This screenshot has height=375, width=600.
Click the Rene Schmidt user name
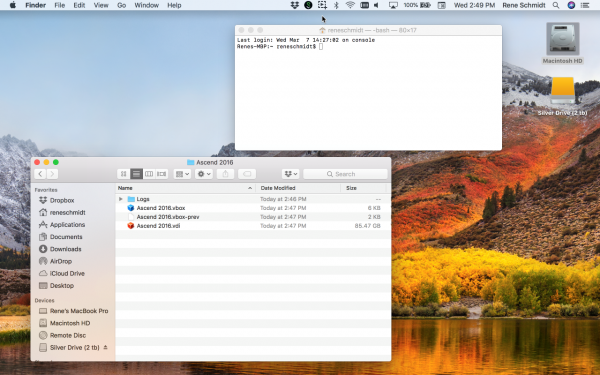tap(524, 5)
